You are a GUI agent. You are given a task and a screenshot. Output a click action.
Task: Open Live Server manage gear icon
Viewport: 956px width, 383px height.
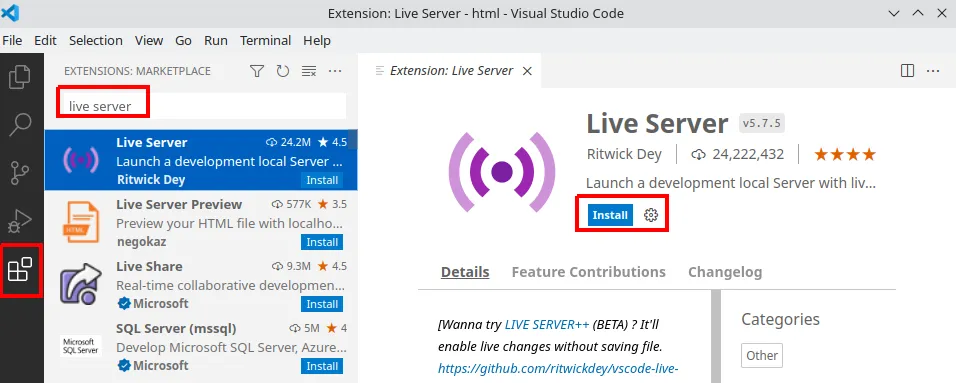[651, 215]
